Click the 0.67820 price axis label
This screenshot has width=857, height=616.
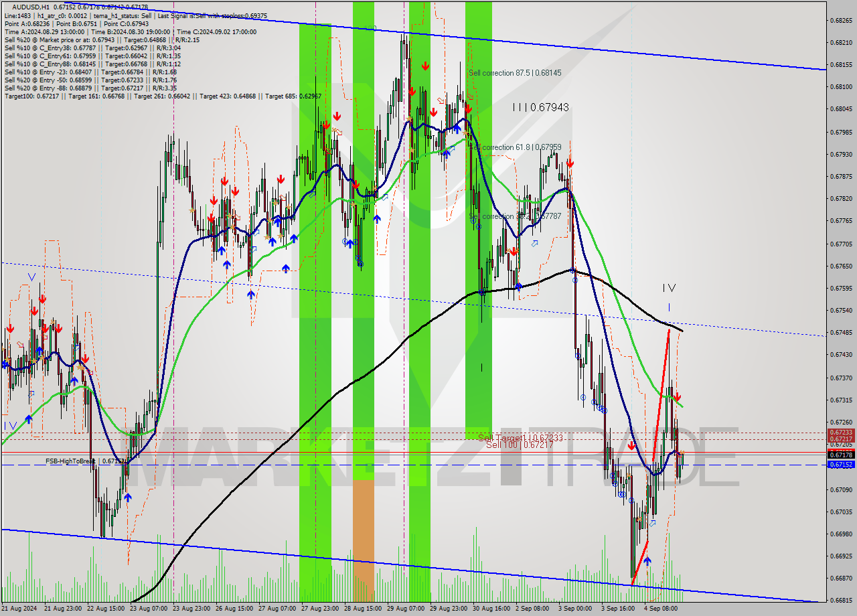(841, 199)
